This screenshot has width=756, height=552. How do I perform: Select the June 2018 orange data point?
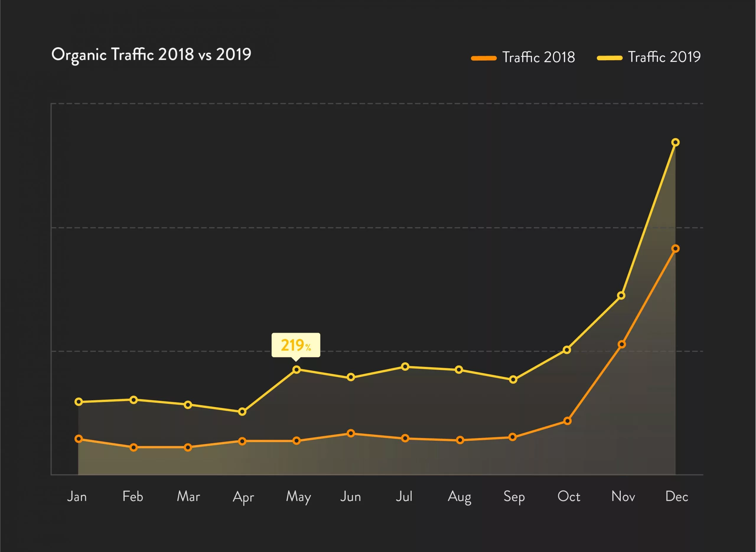351,433
